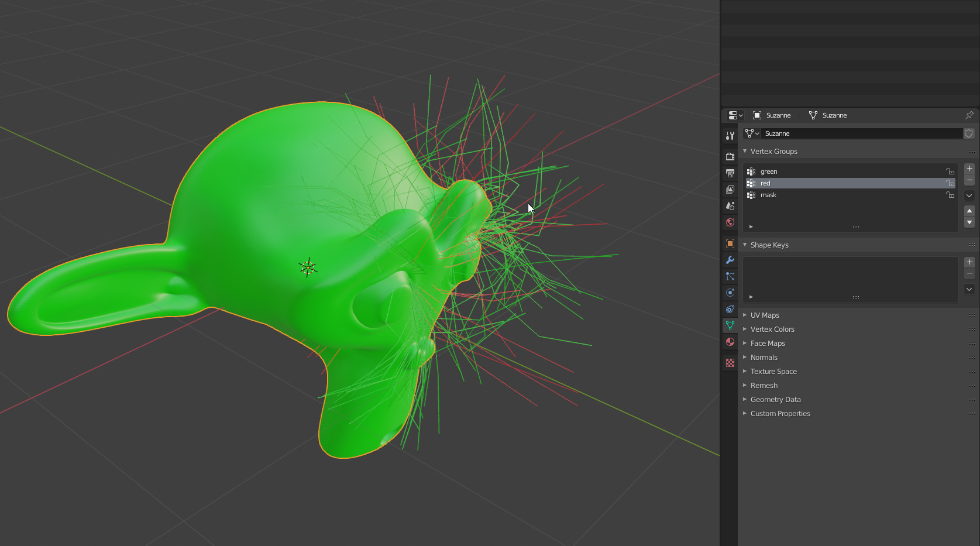The height and width of the screenshot is (546, 980).
Task: Select the red vertex group in the list
Action: pyautogui.click(x=819, y=183)
